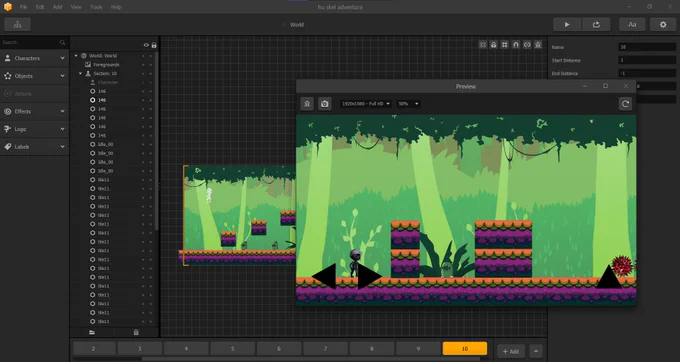680x362 pixels.
Task: Click the Name input field
Action: tap(647, 47)
